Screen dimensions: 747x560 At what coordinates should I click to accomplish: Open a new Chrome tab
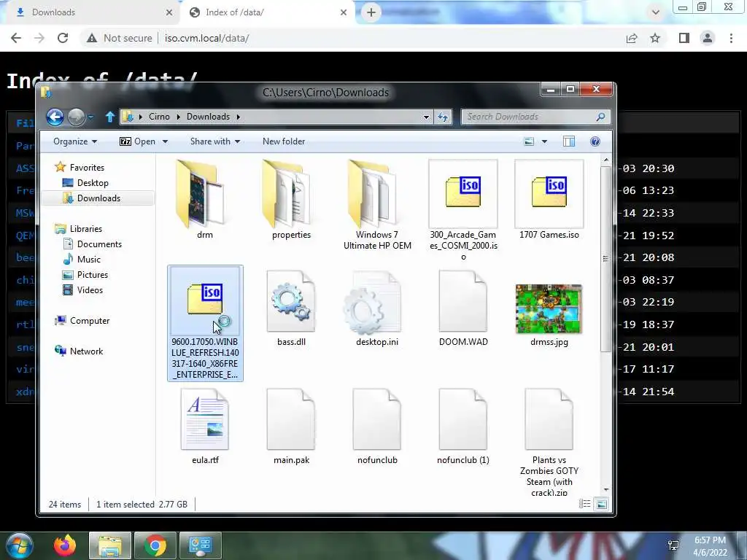click(x=371, y=12)
